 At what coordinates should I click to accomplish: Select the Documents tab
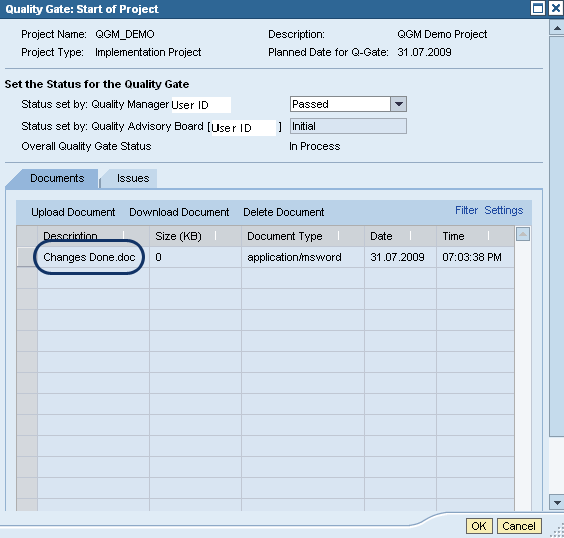click(57, 178)
